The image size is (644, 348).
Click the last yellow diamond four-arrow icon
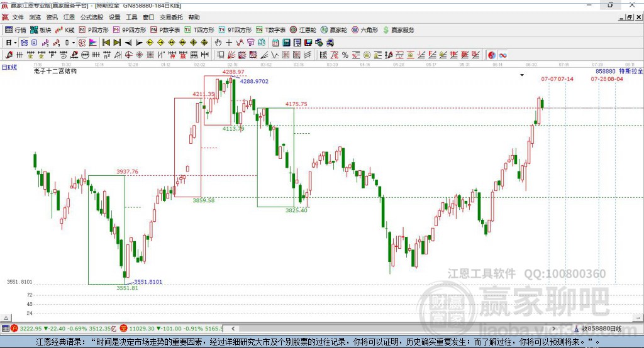204,43
